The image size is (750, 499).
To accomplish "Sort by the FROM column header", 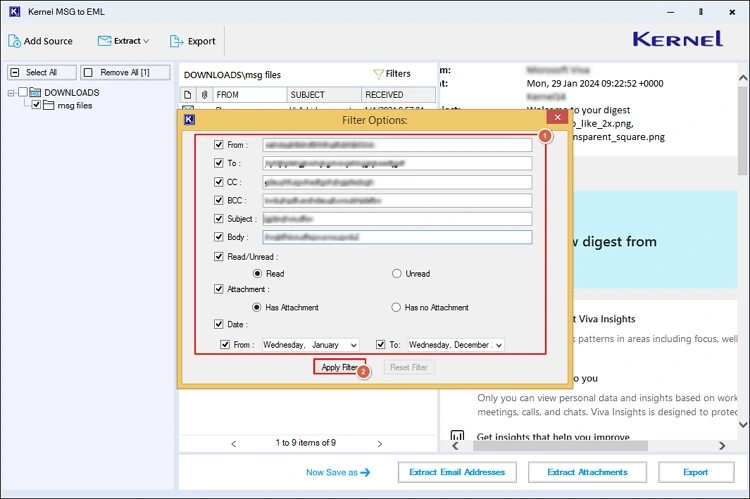I will coord(249,95).
